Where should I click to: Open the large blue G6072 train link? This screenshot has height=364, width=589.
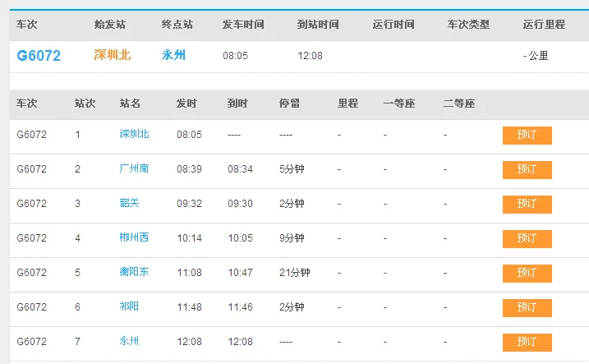39,56
